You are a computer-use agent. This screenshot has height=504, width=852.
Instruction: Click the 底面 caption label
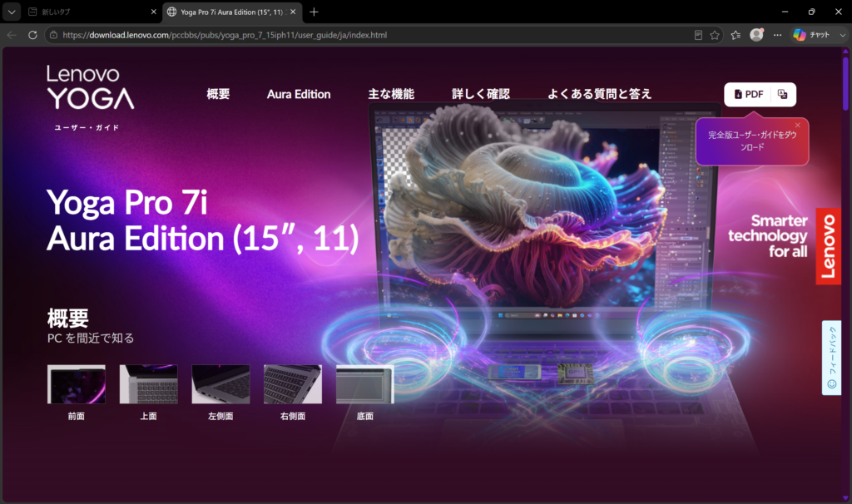click(365, 416)
